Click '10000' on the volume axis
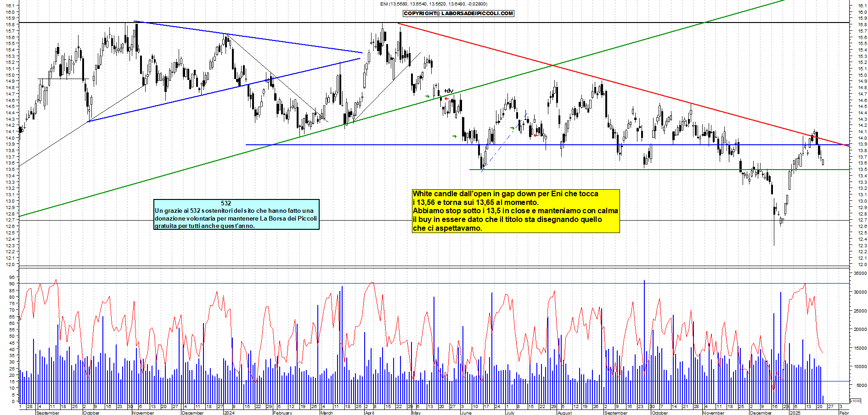Viewport: 868px width, 415px height. tap(860, 367)
